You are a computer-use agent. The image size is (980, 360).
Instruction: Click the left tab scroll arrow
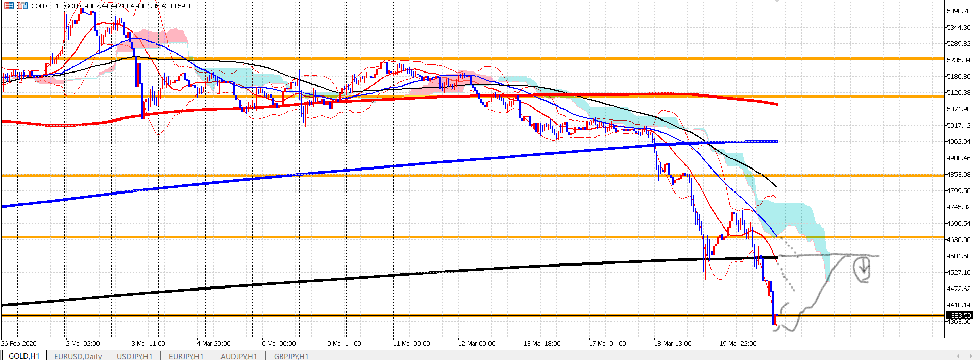click(x=958, y=356)
